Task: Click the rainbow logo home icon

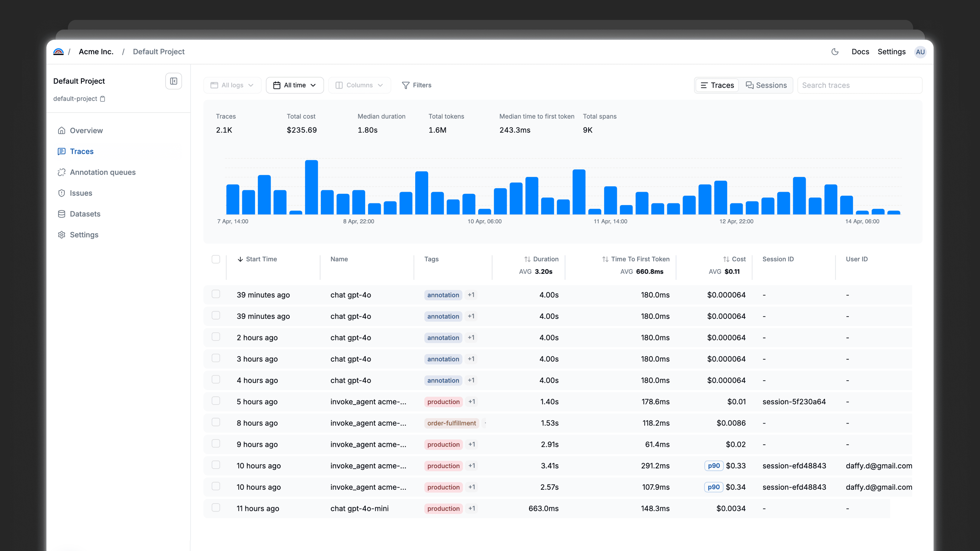Action: (x=58, y=52)
